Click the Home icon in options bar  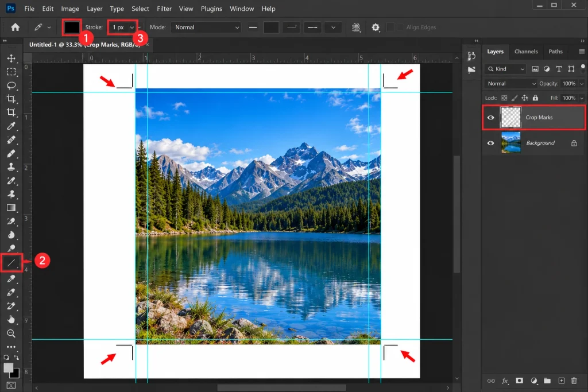click(16, 28)
